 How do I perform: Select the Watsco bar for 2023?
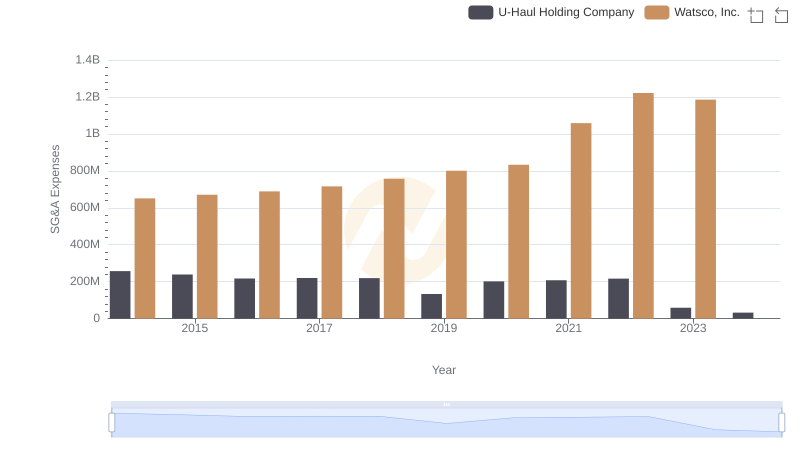(x=706, y=209)
